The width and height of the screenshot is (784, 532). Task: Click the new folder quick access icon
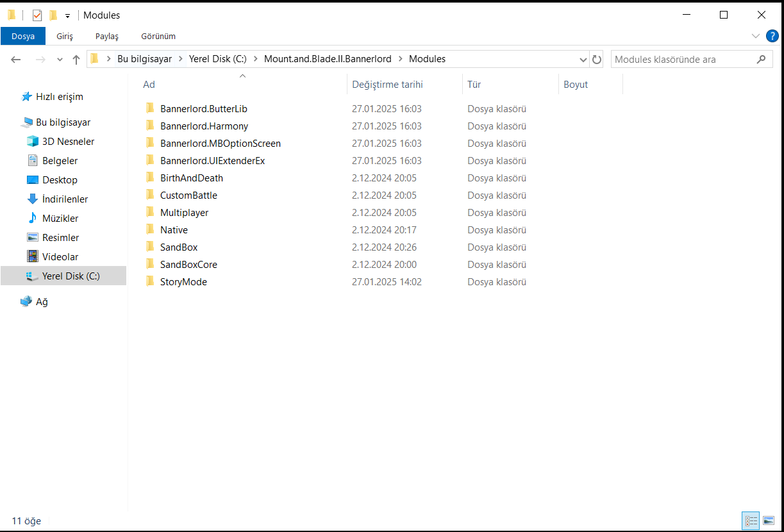tap(54, 15)
